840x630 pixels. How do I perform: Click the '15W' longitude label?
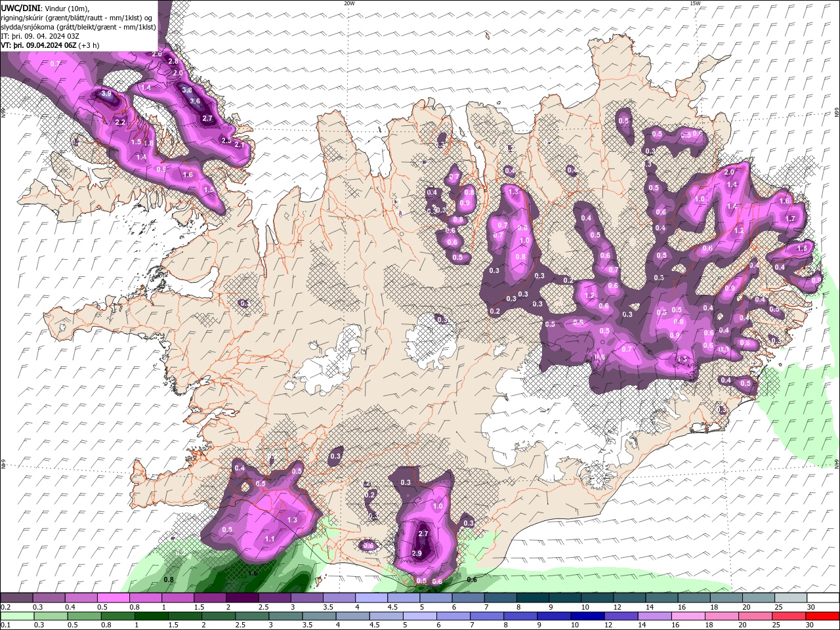[x=695, y=3]
